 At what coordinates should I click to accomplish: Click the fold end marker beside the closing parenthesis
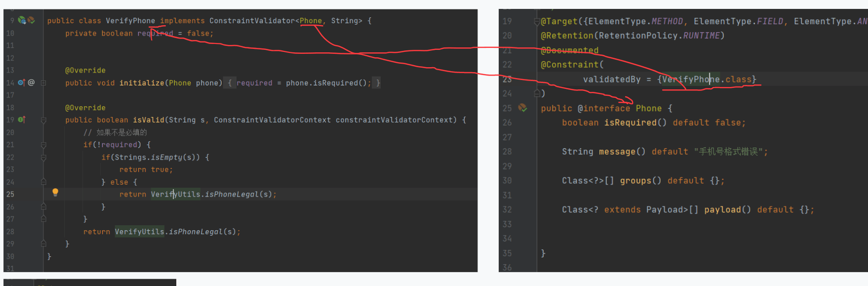point(537,93)
